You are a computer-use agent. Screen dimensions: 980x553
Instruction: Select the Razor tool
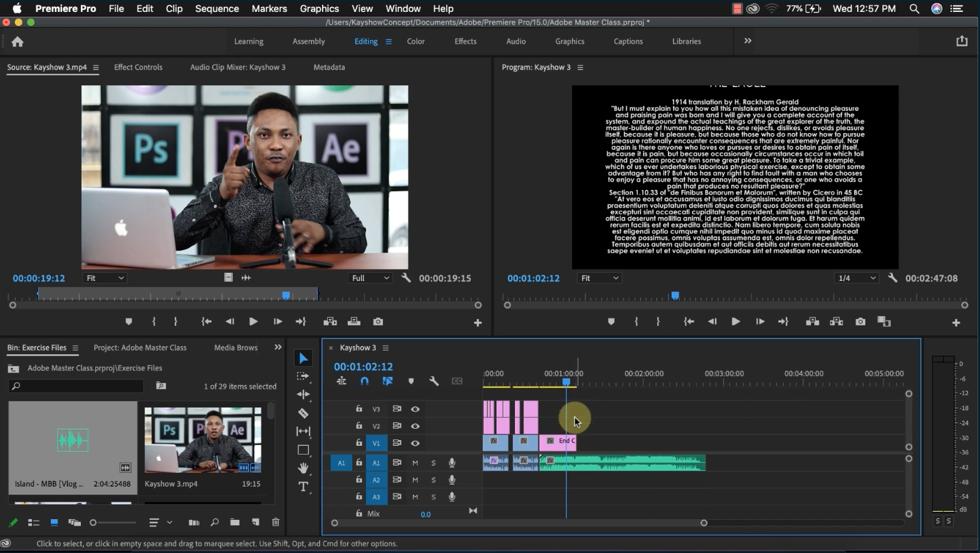[x=303, y=413]
